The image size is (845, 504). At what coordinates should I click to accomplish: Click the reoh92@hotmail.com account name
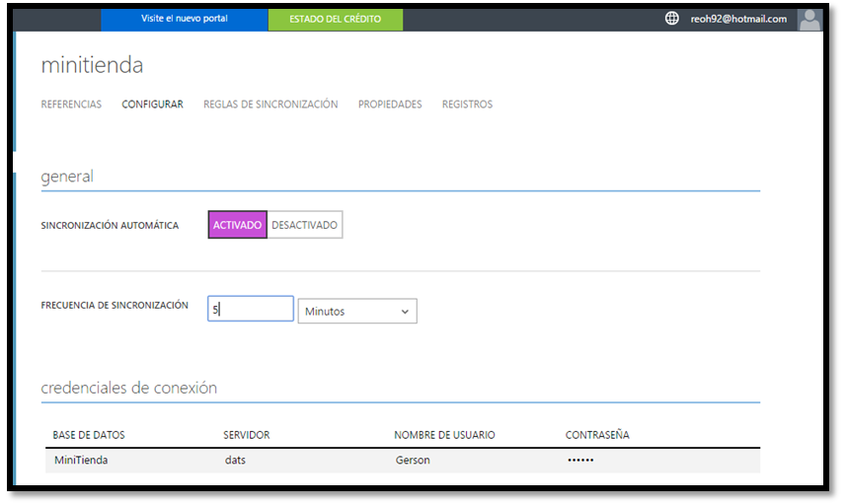click(738, 19)
